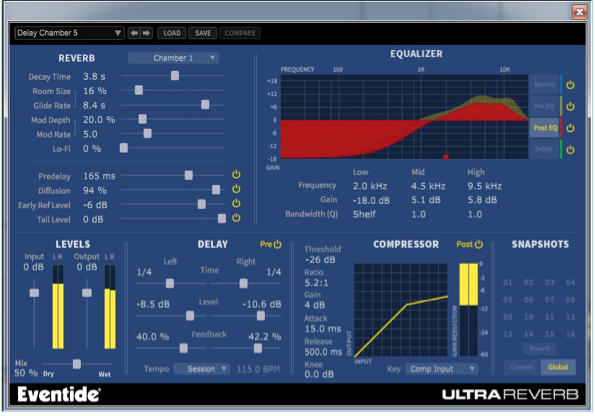The width and height of the screenshot is (595, 416).
Task: Close the UltraReverb plugin window
Action: (579, 12)
